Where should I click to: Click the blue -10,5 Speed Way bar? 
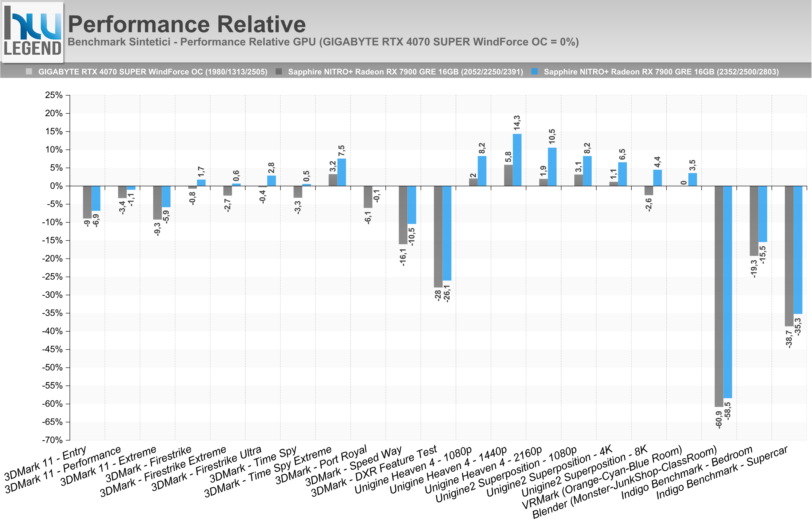pyautogui.click(x=412, y=205)
